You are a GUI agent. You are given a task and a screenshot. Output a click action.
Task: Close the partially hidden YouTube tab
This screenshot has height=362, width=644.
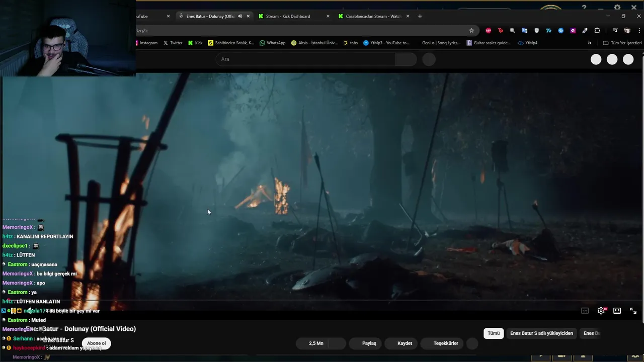pyautogui.click(x=168, y=16)
